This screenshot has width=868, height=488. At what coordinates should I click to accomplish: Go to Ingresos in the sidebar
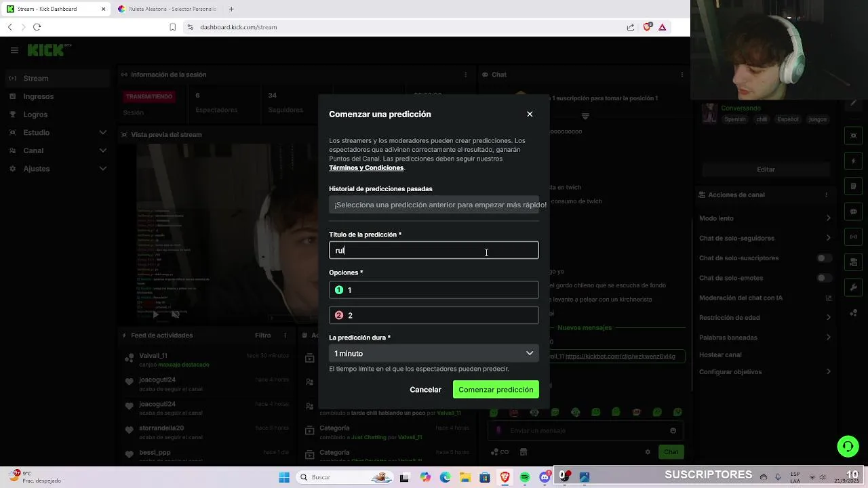58,96
